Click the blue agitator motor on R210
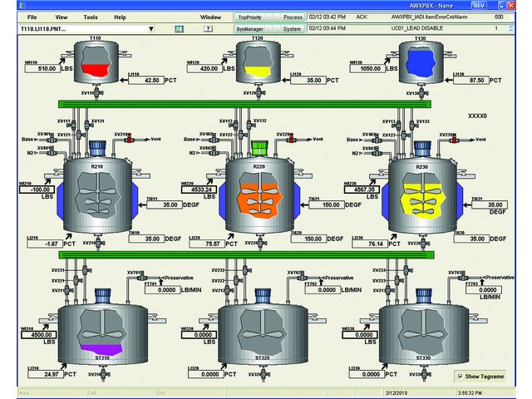Screen dimensions: 532x399 97,149
